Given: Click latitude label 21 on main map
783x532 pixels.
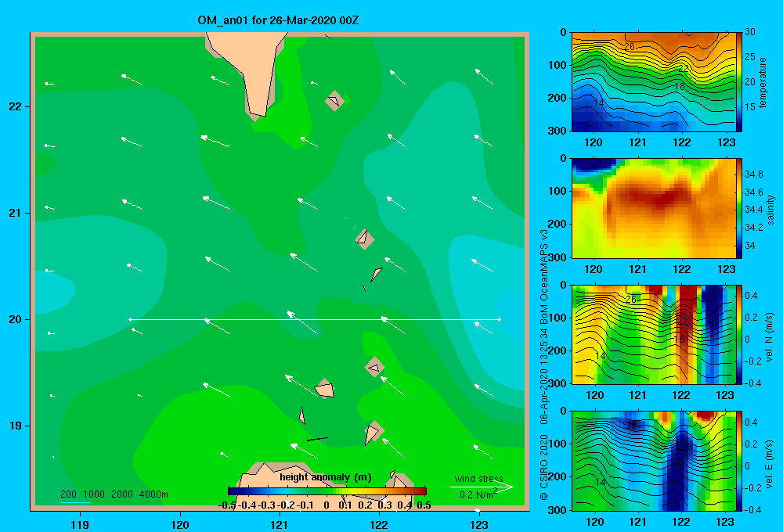Looking at the screenshot, I should point(16,213).
